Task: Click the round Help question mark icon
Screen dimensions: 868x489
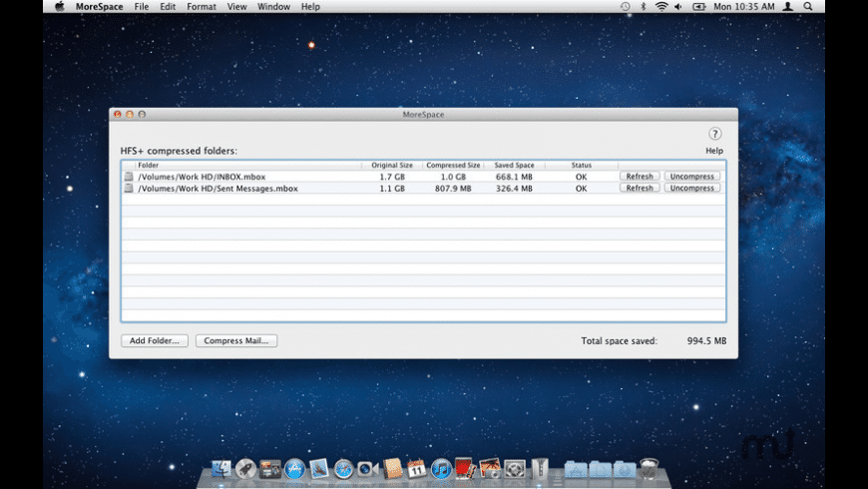Action: coord(714,134)
